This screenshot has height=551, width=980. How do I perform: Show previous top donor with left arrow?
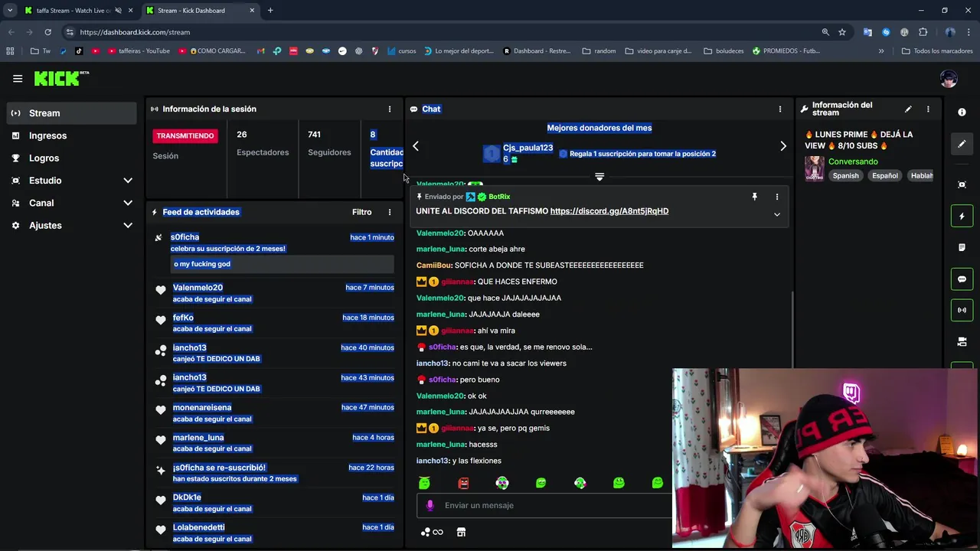416,146
